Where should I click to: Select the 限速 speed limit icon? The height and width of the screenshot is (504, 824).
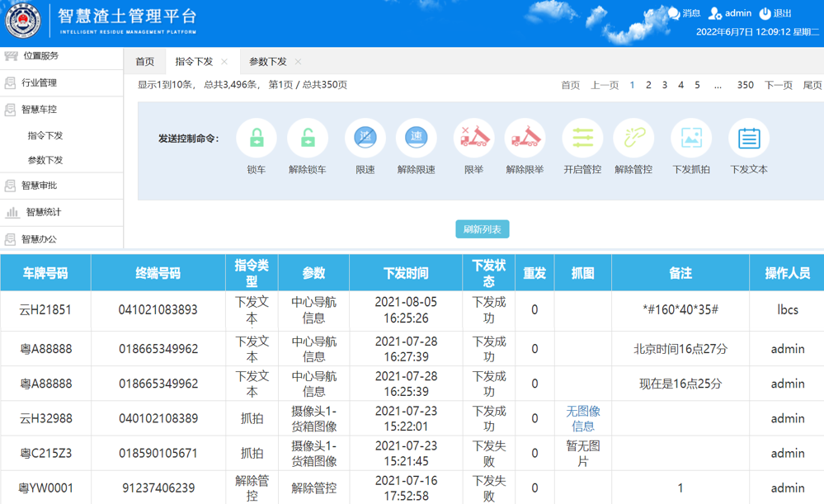[365, 138]
